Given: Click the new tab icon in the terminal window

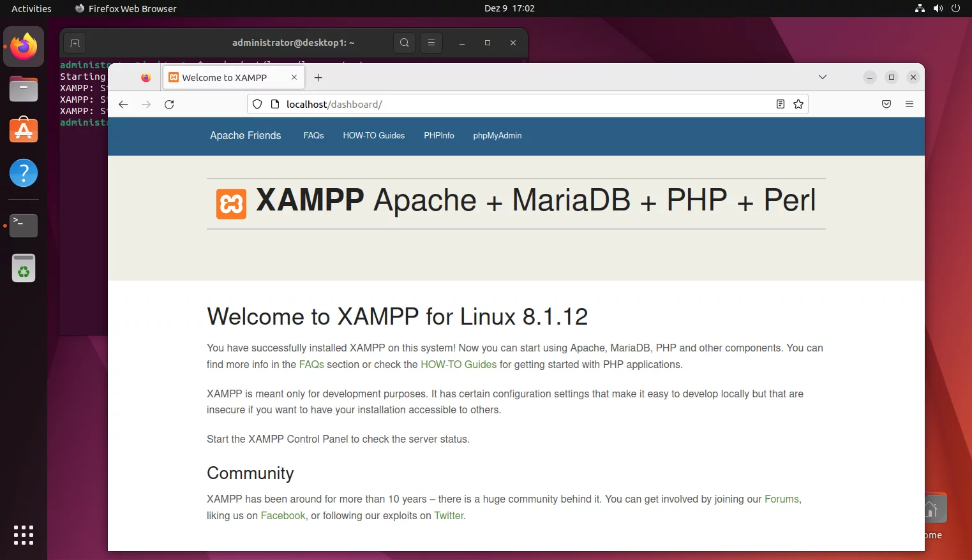Looking at the screenshot, I should coord(75,43).
